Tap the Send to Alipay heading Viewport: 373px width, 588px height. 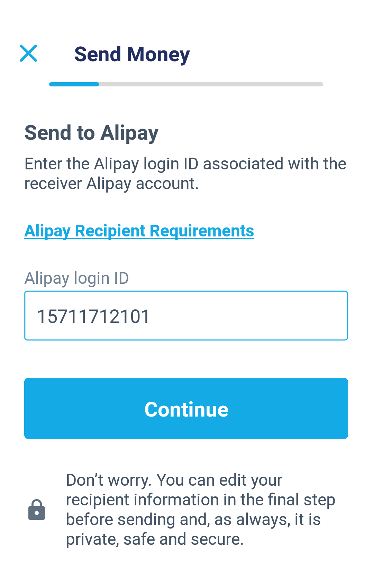click(x=91, y=133)
